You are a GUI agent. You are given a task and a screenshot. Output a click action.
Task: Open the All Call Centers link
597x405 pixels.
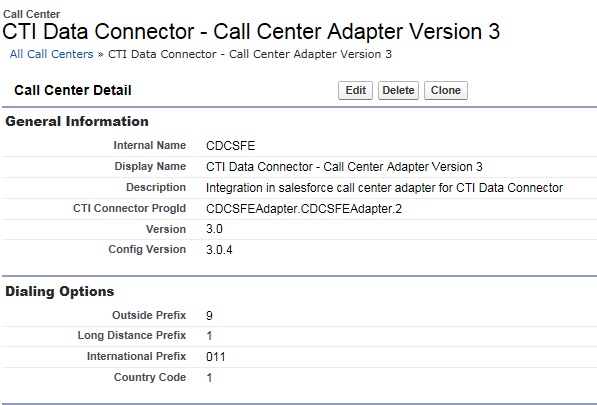(51, 54)
